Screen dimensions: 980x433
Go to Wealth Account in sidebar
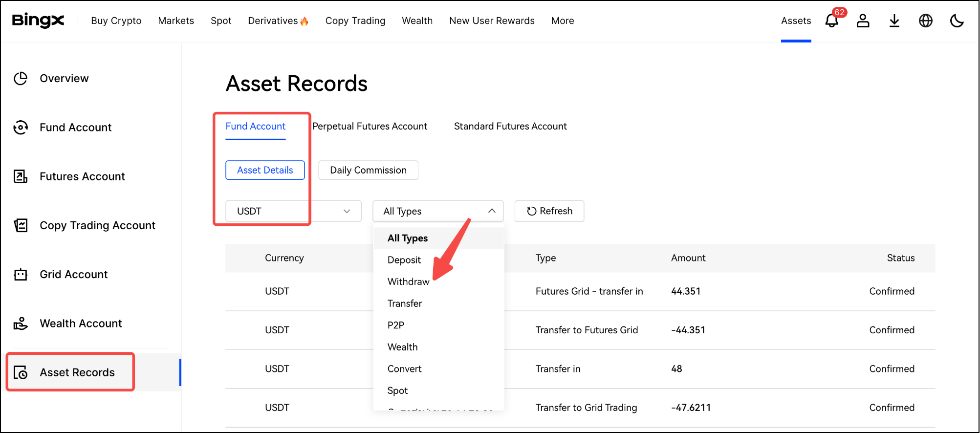(81, 324)
